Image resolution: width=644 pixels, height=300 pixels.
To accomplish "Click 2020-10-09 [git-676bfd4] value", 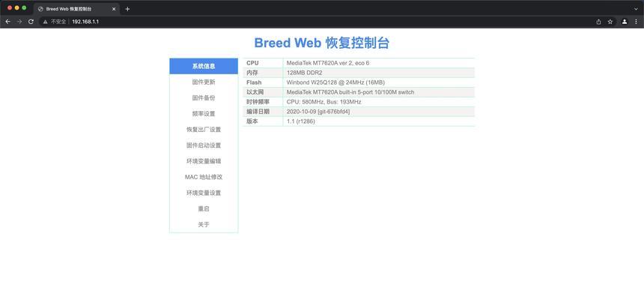I will 318,112.
